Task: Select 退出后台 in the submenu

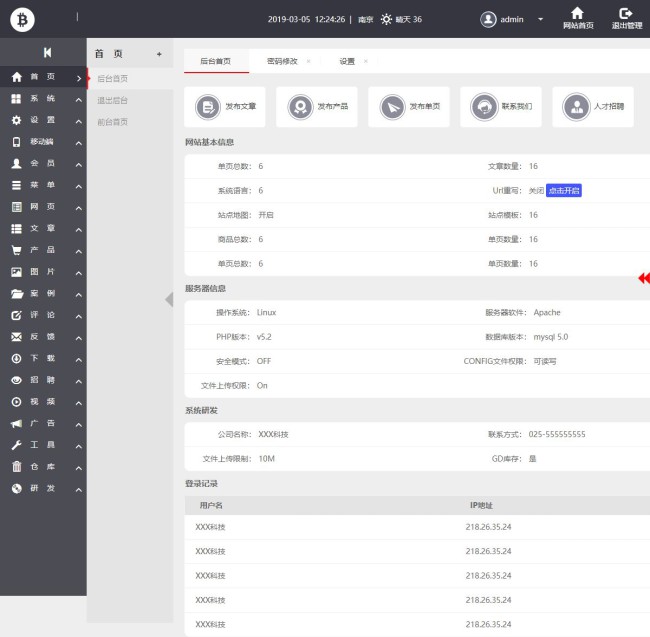Action: click(x=113, y=100)
